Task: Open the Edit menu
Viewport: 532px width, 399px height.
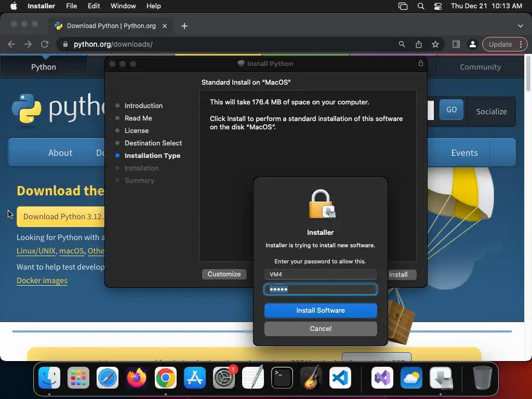Action: 94,6
